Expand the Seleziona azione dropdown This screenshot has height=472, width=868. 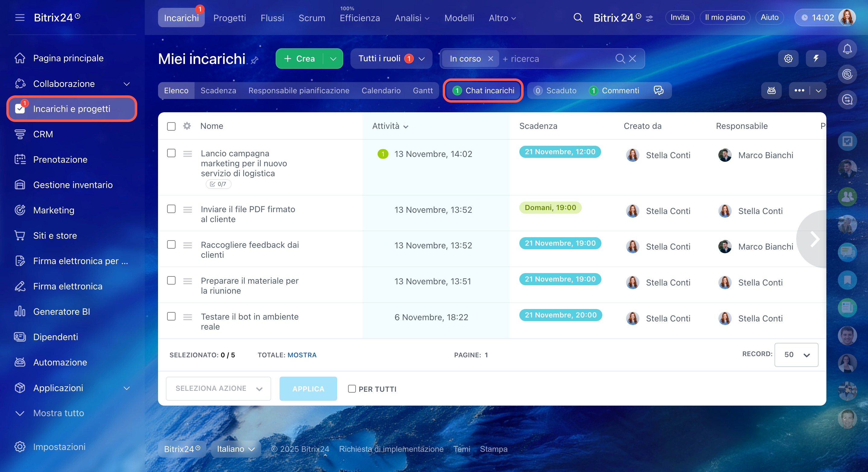point(218,388)
